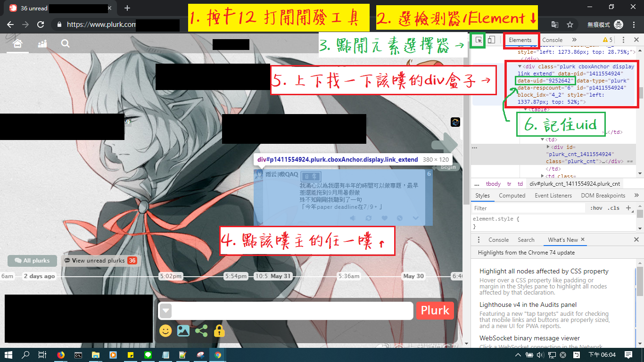Image resolution: width=644 pixels, height=362 pixels.
Task: Show All plurks filter
Action: tap(32, 261)
